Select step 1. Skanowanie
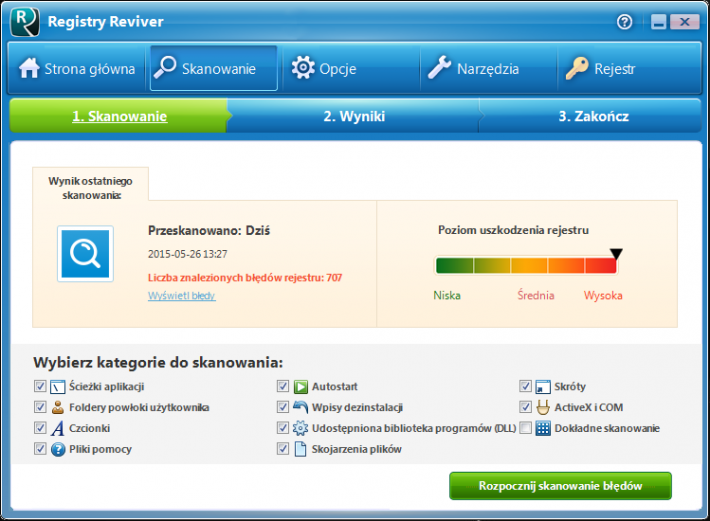This screenshot has height=521, width=710. (x=120, y=116)
